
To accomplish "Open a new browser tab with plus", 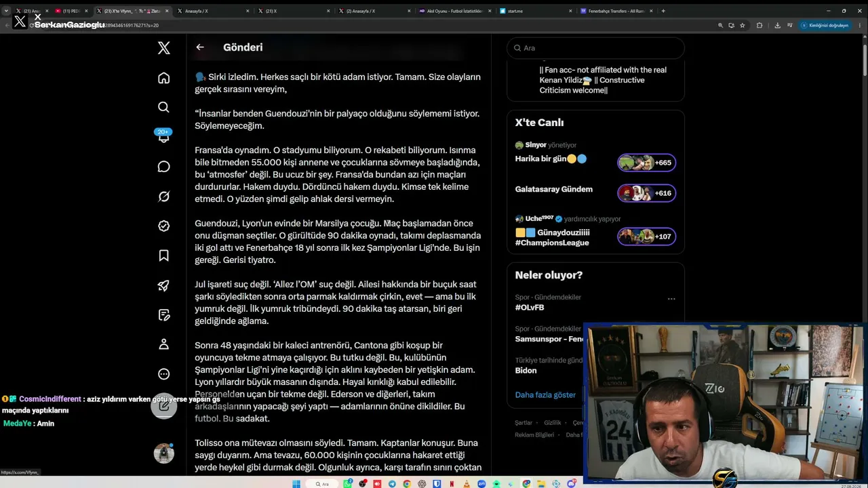I will coord(663,11).
